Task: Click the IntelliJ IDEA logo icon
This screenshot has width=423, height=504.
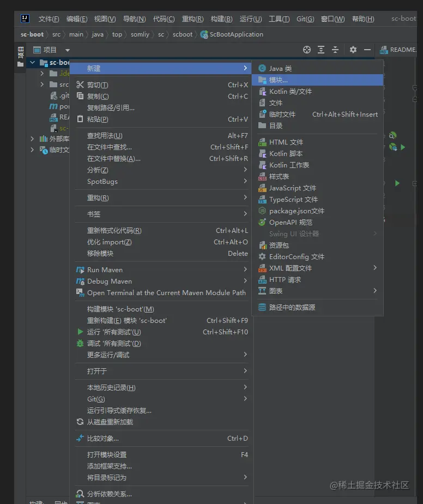Action: pos(25,19)
